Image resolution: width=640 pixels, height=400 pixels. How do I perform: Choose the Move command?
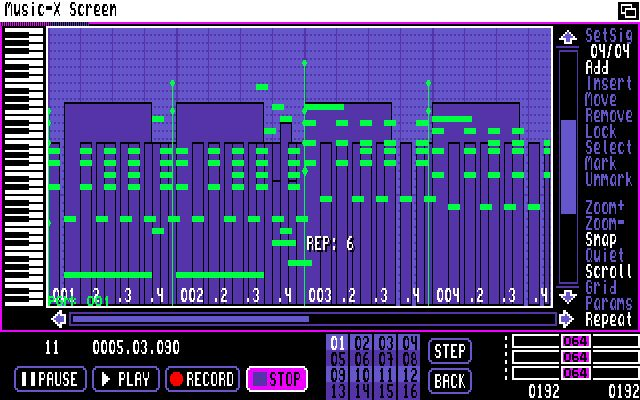point(601,99)
